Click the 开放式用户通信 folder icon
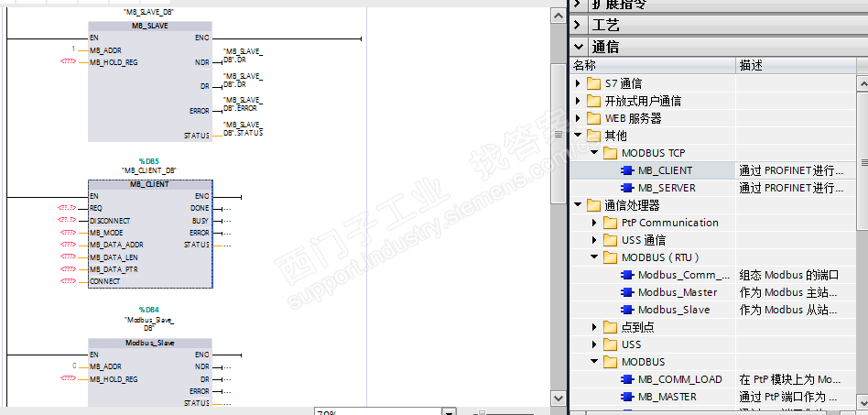This screenshot has height=415, width=868. (593, 101)
